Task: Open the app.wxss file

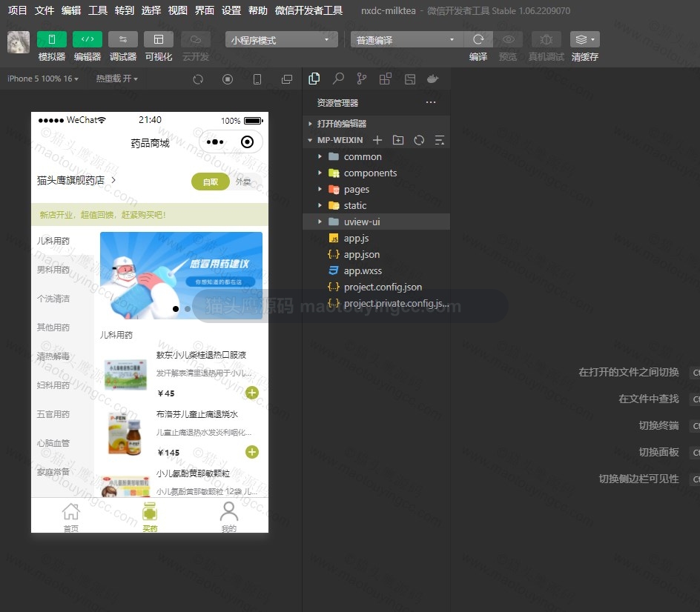Action: click(x=376, y=270)
